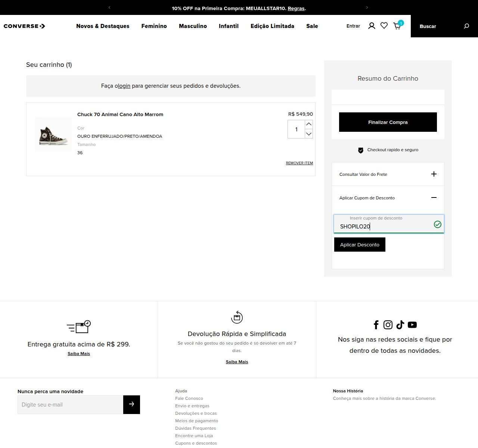Open the Chuck 70 shoe thumbnail

pyautogui.click(x=53, y=134)
